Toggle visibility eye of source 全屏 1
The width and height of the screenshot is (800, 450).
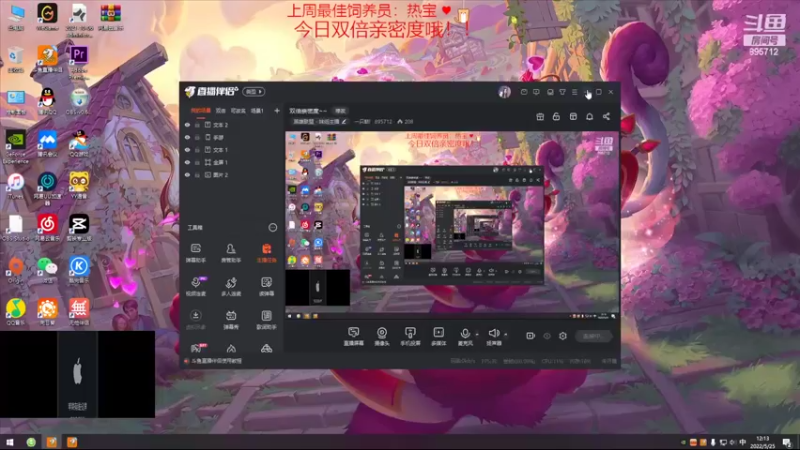click(x=187, y=162)
